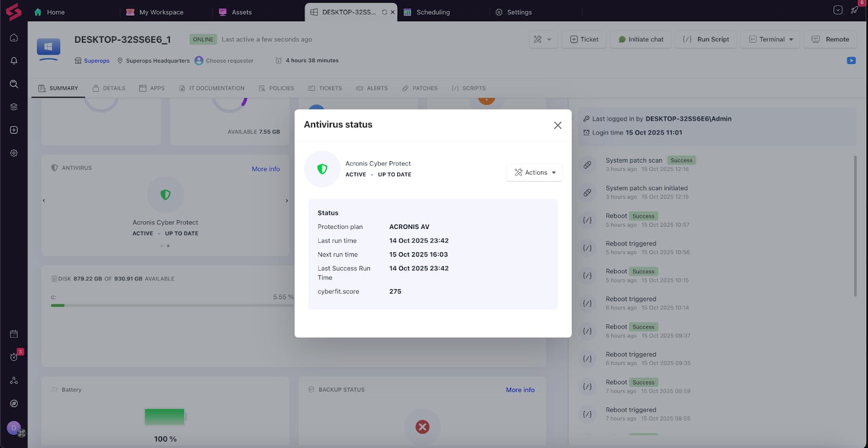Viewport: 868px width, 448px height.
Task: Close the Antivirus status dialog
Action: tap(557, 125)
